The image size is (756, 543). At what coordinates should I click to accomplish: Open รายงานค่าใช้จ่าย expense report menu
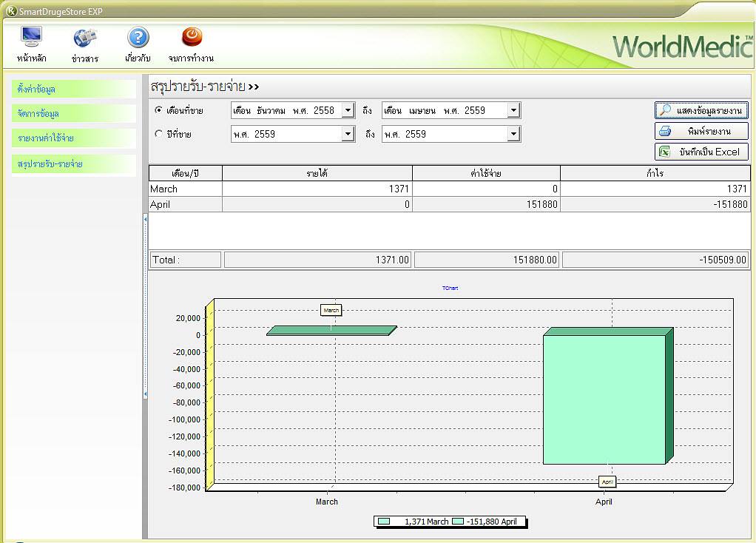tap(74, 138)
